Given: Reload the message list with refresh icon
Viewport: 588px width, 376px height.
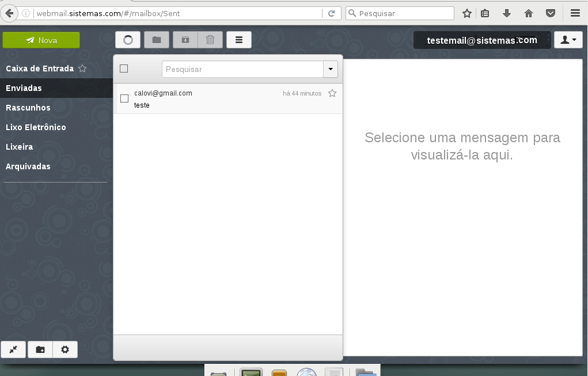Looking at the screenshot, I should pyautogui.click(x=128, y=40).
